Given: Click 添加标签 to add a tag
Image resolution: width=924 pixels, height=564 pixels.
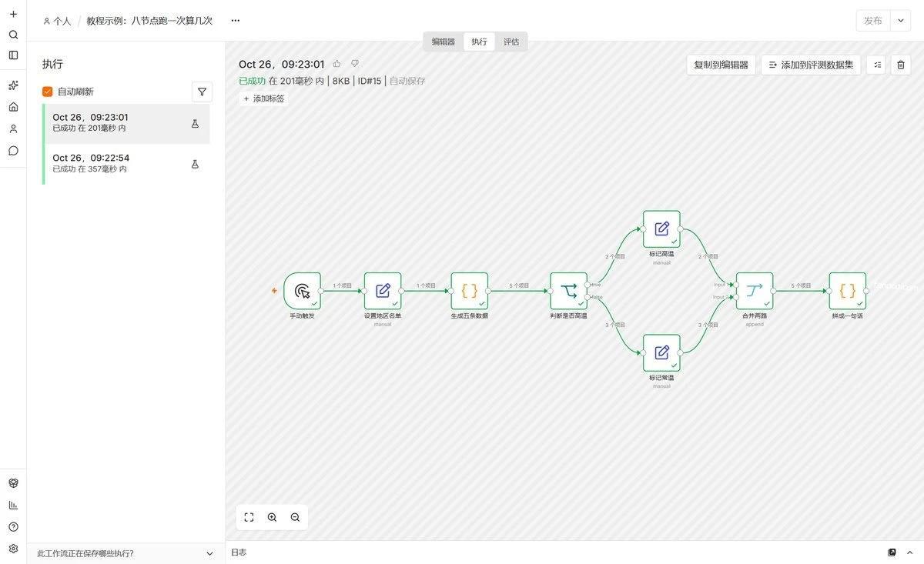Looking at the screenshot, I should pyautogui.click(x=263, y=98).
